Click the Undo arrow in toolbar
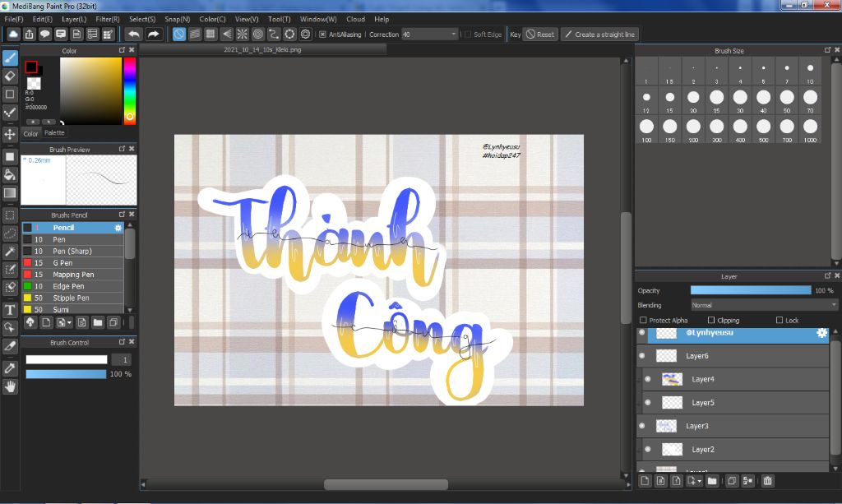The width and height of the screenshot is (842, 504). pyautogui.click(x=133, y=35)
